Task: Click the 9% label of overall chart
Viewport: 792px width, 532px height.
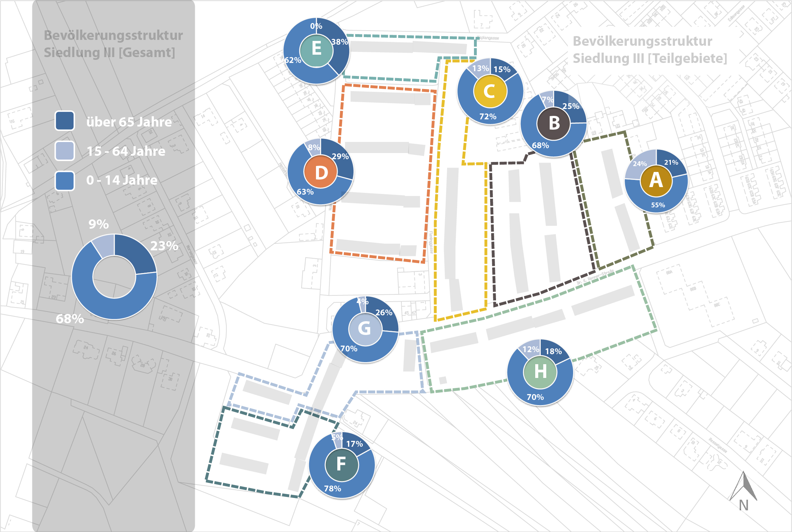Action: 99,224
